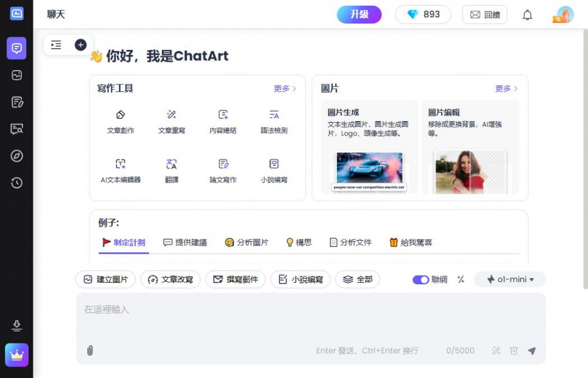
Task: Open 翻譯 translate tool
Action: click(x=172, y=171)
